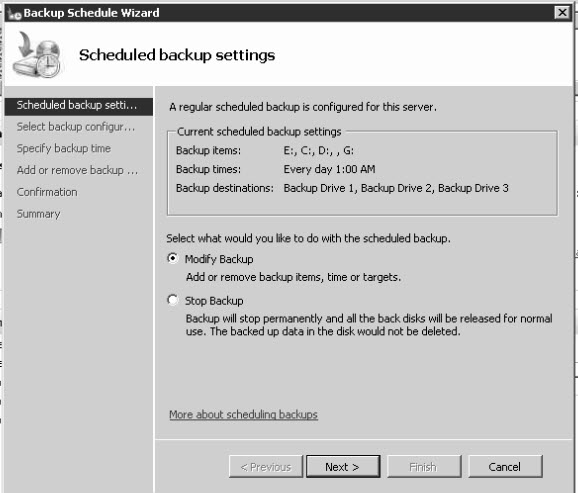Image resolution: width=578 pixels, height=493 pixels.
Task: Go to Select backup configuration step
Action: point(76,127)
